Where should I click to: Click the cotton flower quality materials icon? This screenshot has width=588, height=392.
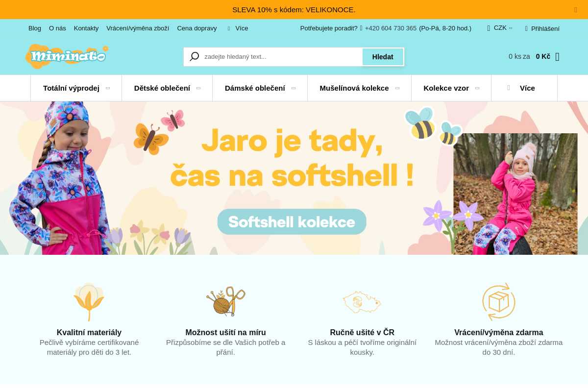click(x=89, y=302)
